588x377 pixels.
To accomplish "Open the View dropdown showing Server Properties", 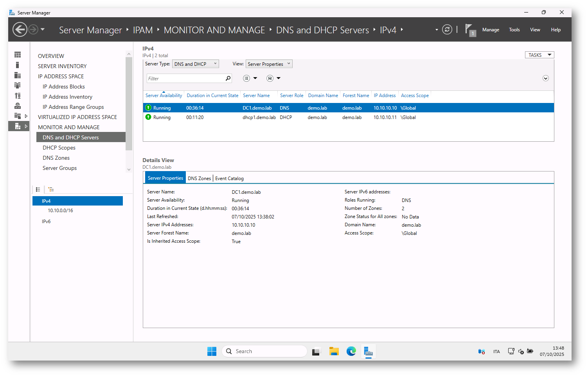I will tap(269, 64).
